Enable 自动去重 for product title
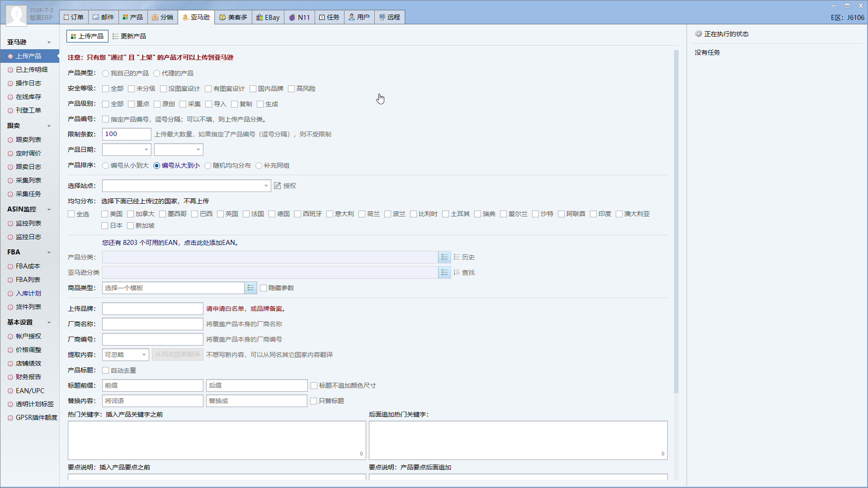Screen dimensions: 868x488 pos(105,371)
